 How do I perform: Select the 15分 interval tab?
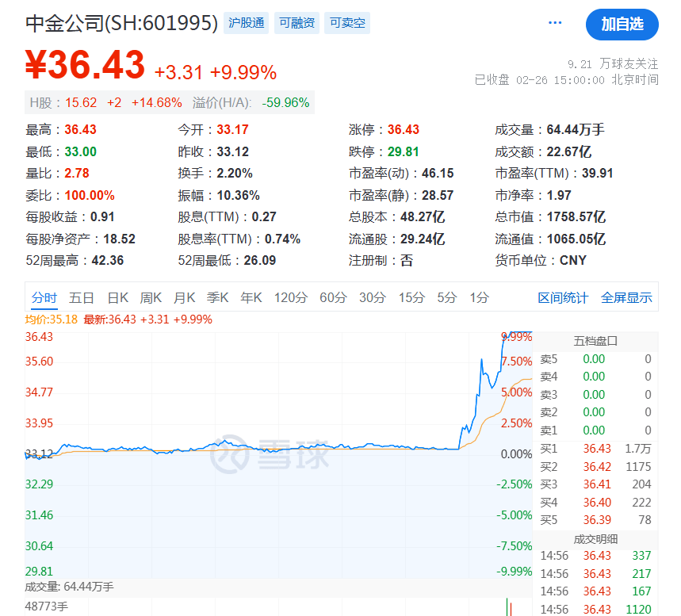411,298
